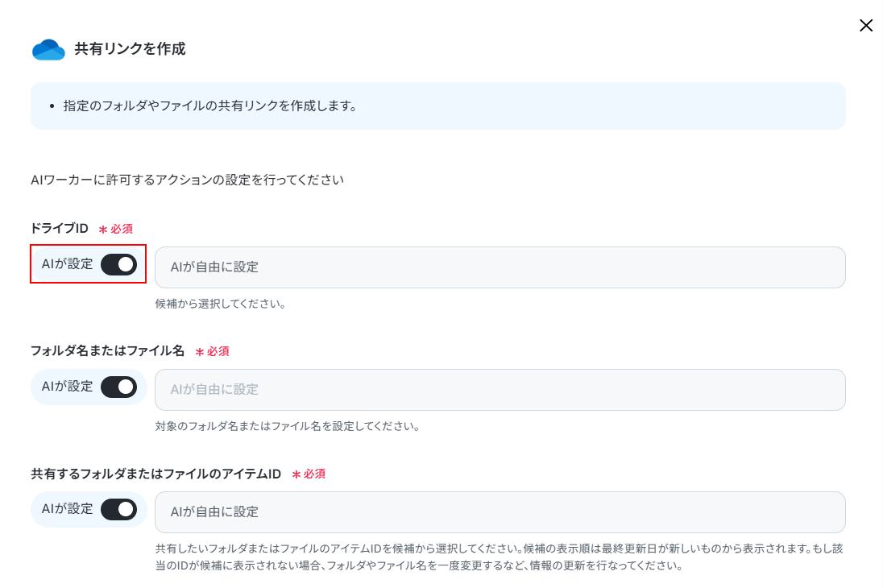The image size is (883, 588).
Task: Click the 必須 marker beside アイテムID label
Action: click(x=309, y=474)
